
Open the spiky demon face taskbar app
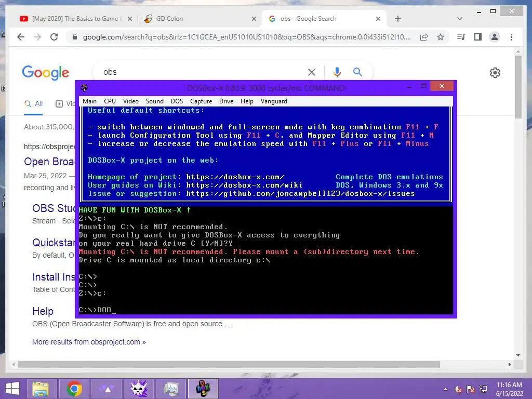pos(139,389)
